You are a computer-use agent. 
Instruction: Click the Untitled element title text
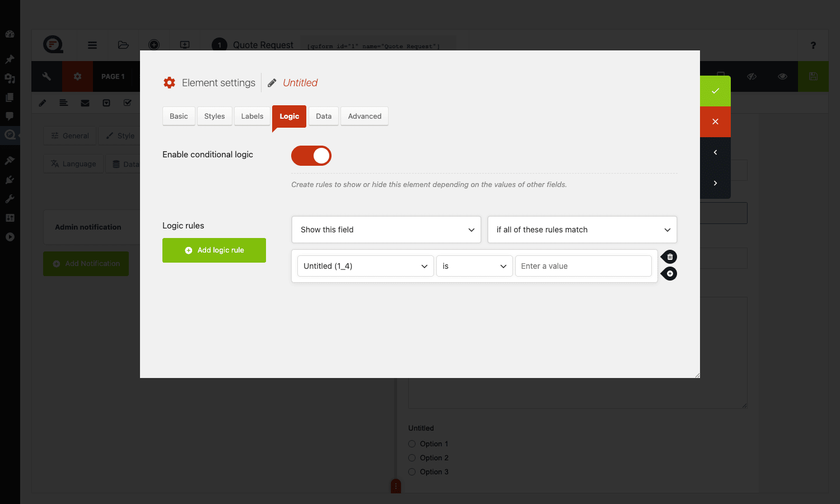(300, 83)
